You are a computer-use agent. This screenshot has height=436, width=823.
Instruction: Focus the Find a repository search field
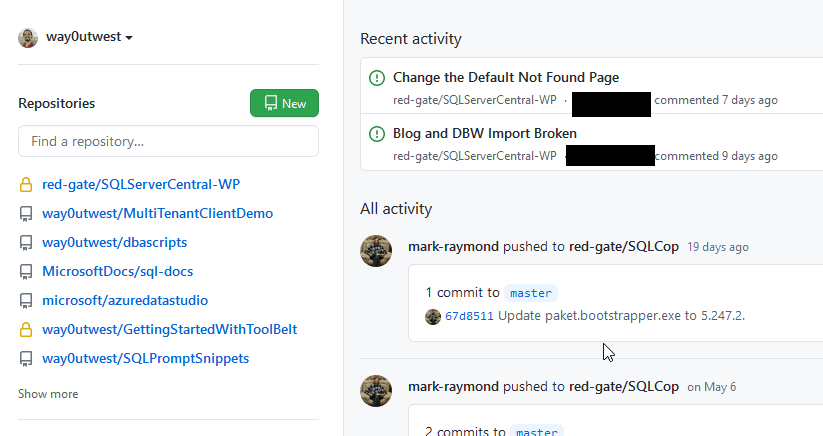168,141
